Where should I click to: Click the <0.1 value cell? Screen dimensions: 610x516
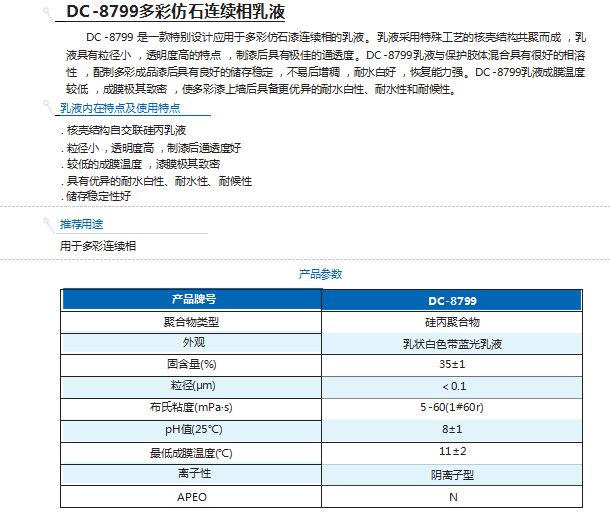coord(452,387)
